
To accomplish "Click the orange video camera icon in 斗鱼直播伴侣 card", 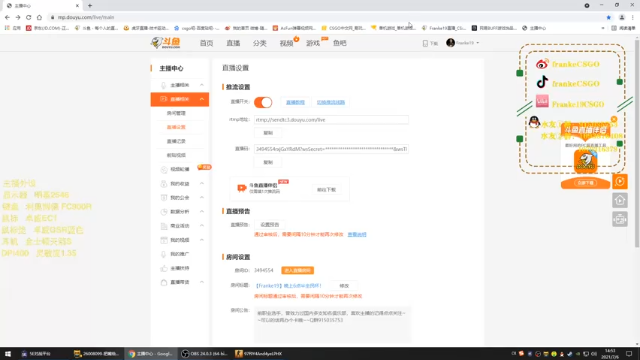I will [x=242, y=188].
